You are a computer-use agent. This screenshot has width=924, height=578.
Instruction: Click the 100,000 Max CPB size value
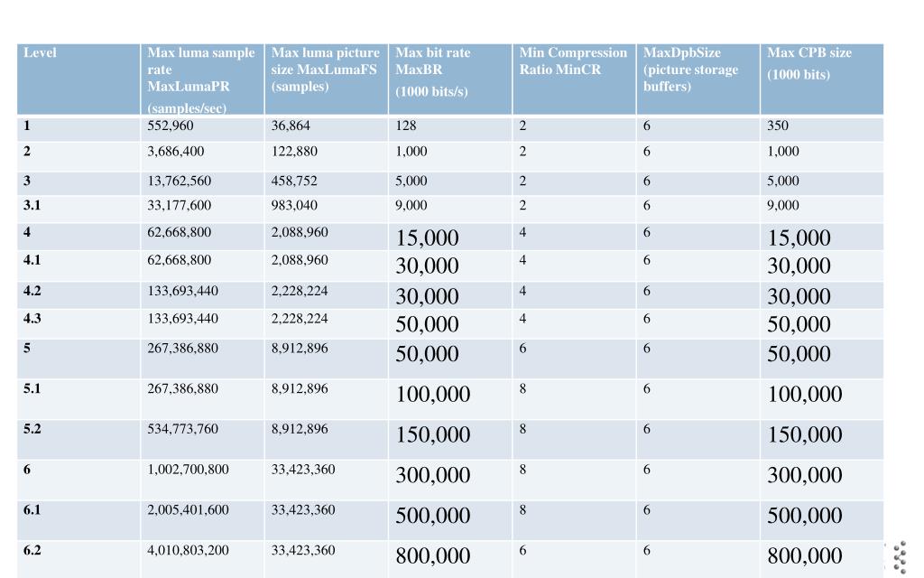[x=804, y=394]
